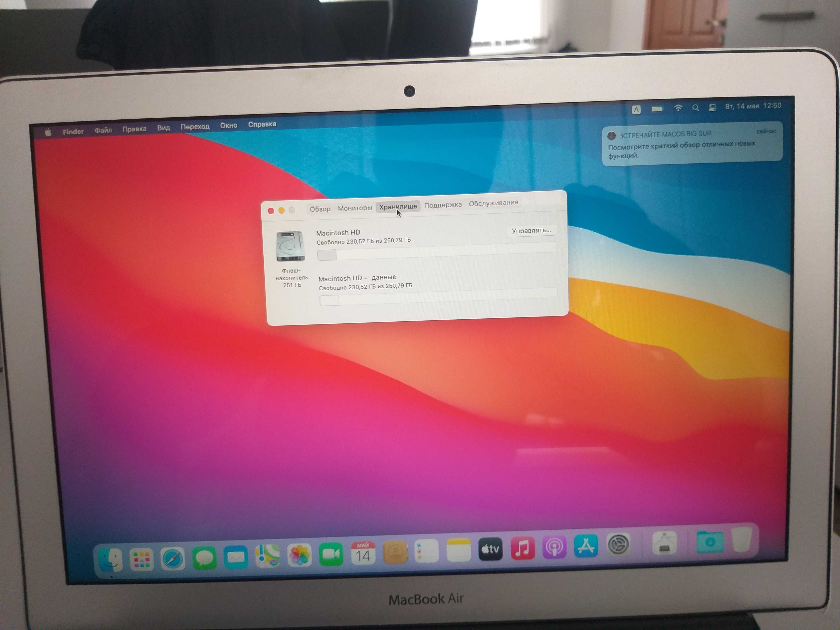Open Reminders app in the Dock
The image size is (840, 630).
[x=426, y=551]
